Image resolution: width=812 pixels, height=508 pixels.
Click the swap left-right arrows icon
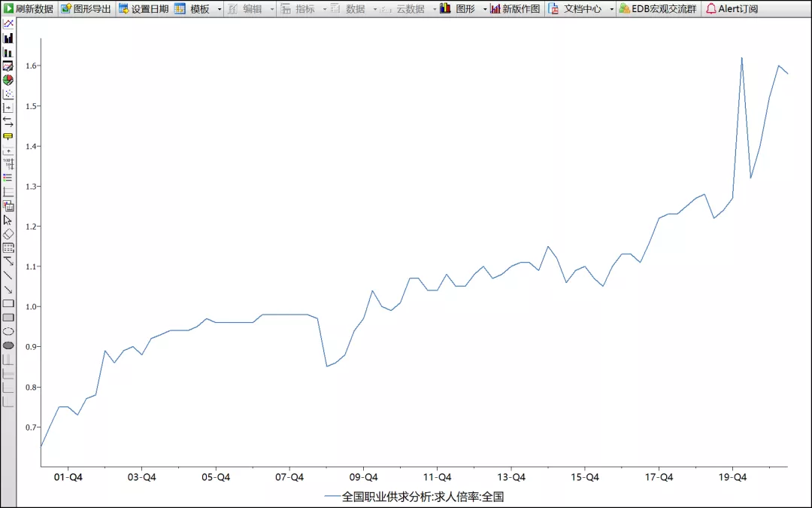8,122
